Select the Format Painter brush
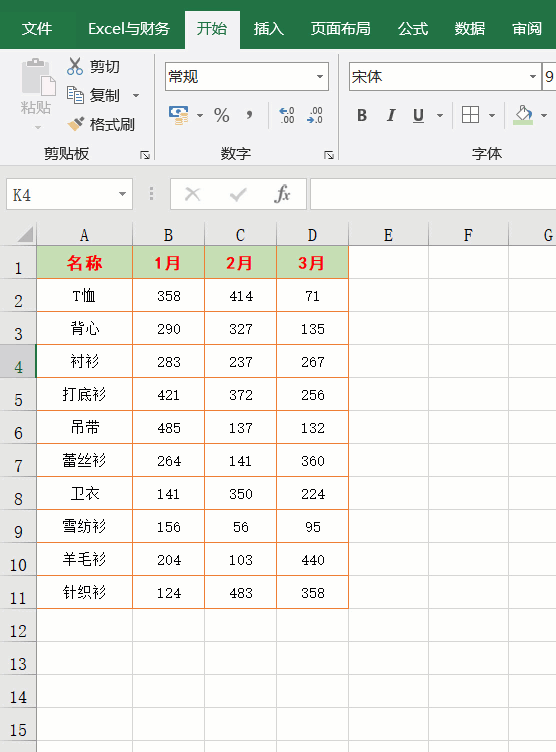The width and height of the screenshot is (556, 752). click(75, 124)
